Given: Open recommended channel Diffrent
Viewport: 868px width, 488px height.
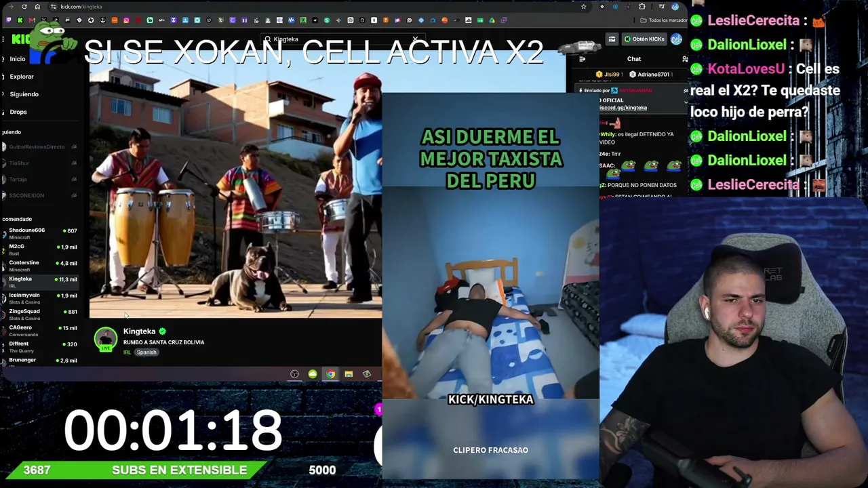Looking at the screenshot, I should click(x=40, y=347).
